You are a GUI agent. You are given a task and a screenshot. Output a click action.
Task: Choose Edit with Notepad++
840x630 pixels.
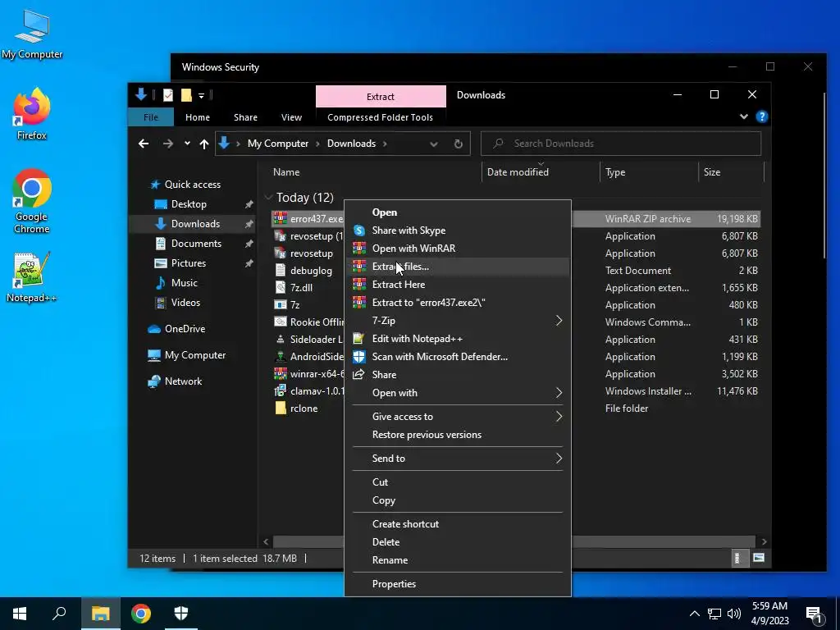click(458, 339)
